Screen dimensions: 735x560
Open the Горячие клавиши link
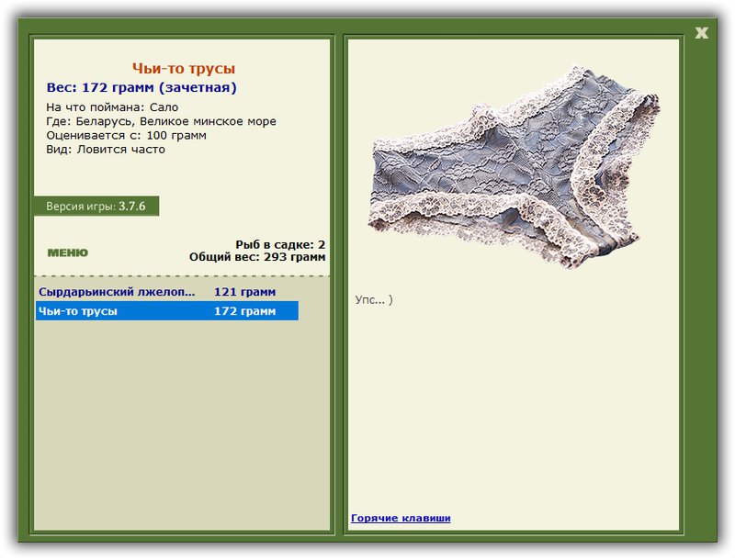(401, 518)
